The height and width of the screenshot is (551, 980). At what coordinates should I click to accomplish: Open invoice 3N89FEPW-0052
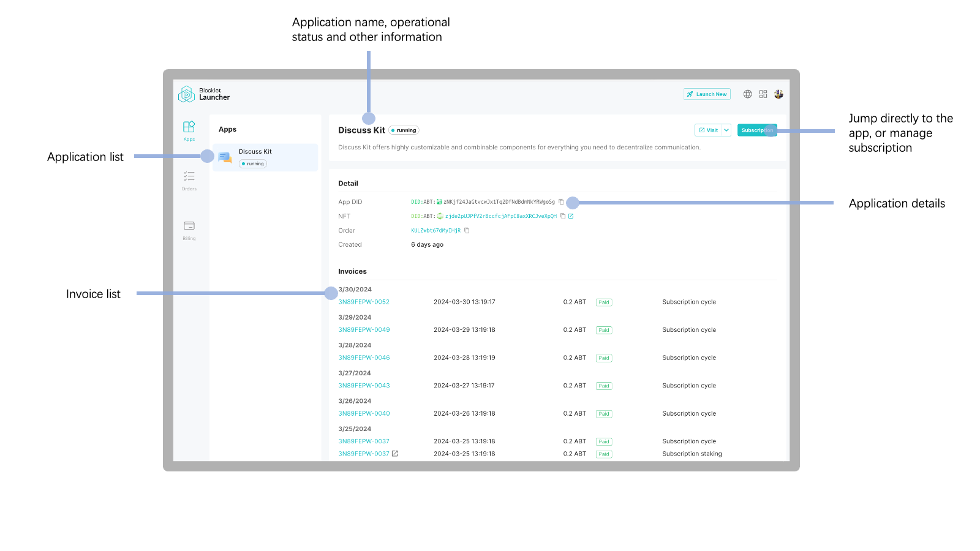364,302
